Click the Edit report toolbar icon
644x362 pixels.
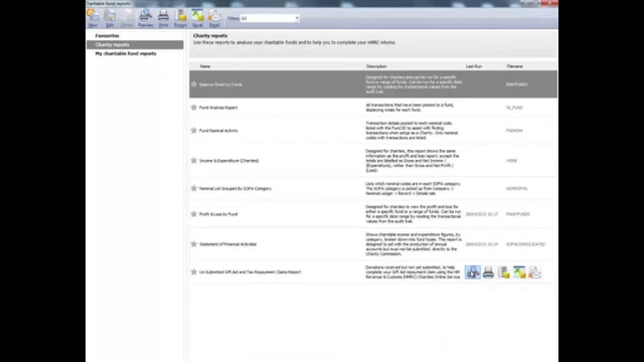pos(110,18)
